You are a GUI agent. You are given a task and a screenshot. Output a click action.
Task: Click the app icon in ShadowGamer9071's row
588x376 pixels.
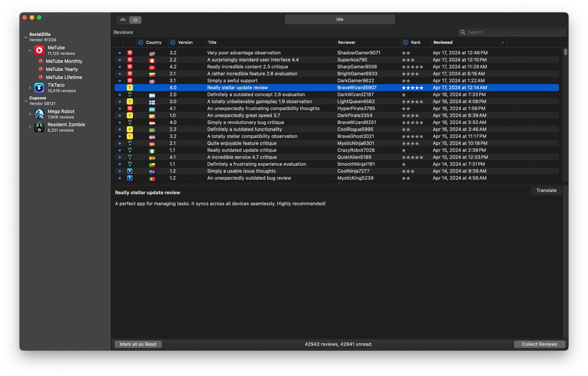click(x=130, y=53)
